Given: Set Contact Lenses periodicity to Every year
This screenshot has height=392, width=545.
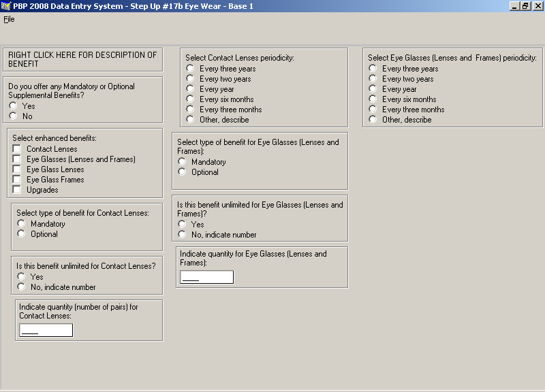Looking at the screenshot, I should (x=190, y=88).
